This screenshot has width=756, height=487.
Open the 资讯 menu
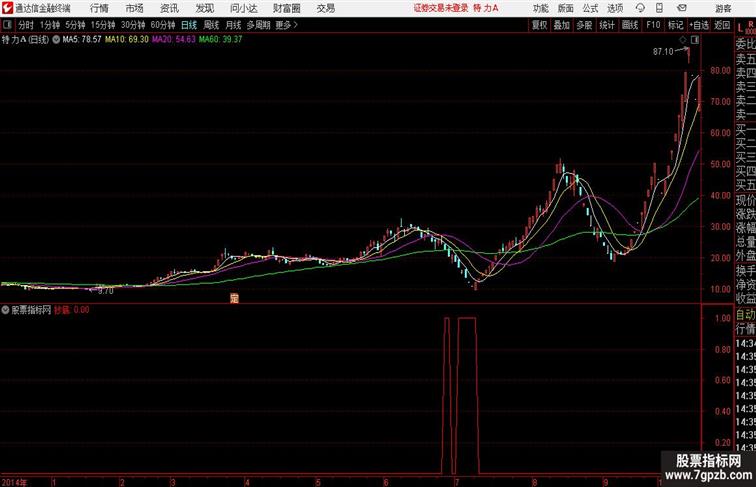click(169, 8)
